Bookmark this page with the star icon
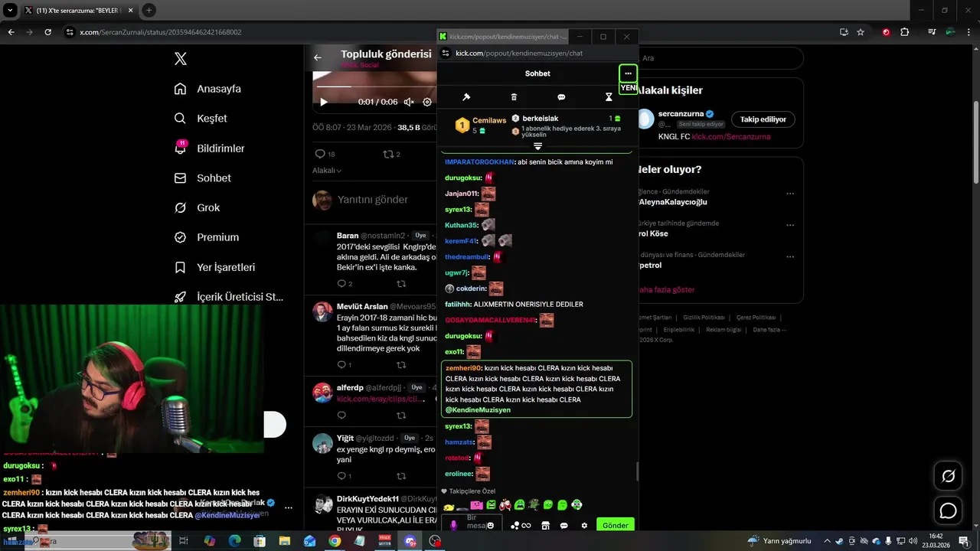Image resolution: width=980 pixels, height=551 pixels. (x=861, y=32)
